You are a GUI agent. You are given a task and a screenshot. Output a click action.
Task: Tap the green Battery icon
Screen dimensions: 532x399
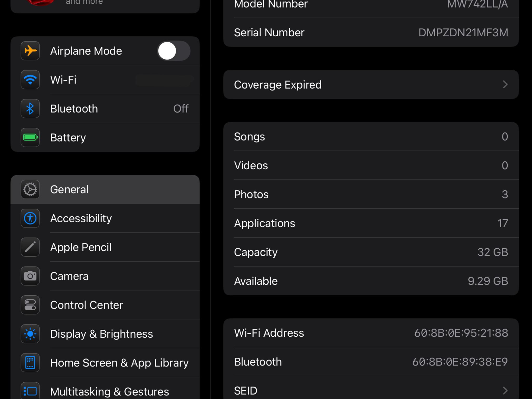[30, 137]
